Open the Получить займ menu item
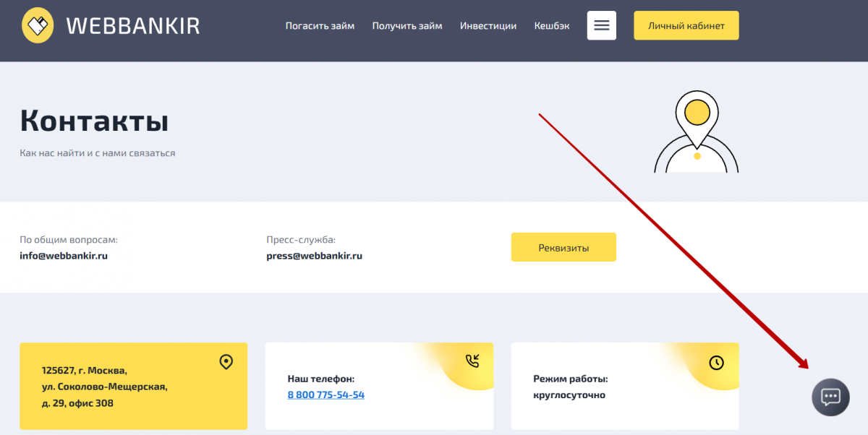Viewport: 868px width, 435px height. click(x=407, y=26)
